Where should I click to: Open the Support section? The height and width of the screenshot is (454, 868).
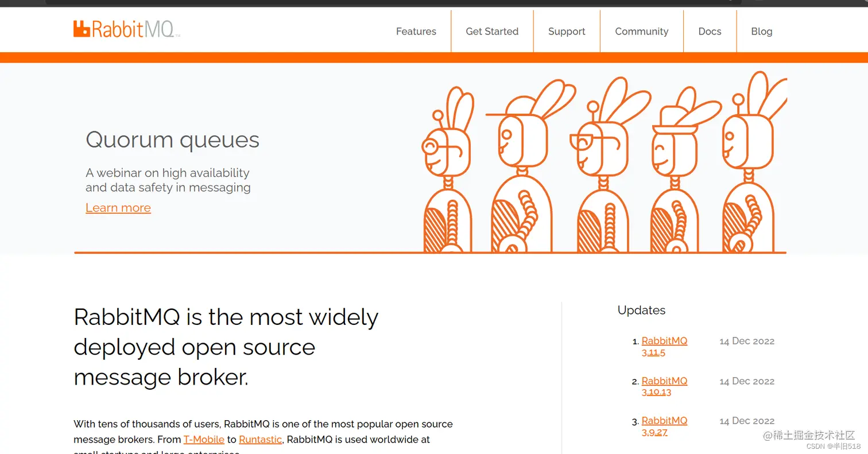[x=567, y=32]
